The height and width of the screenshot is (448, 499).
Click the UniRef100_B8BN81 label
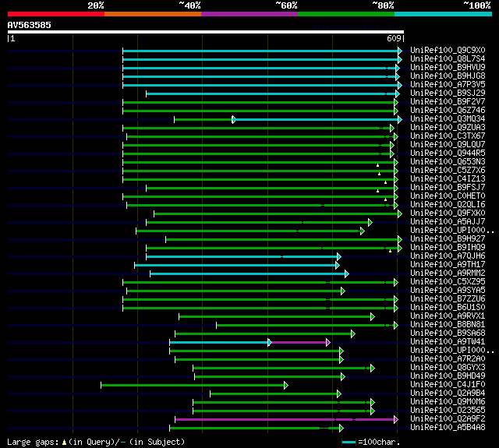click(448, 325)
